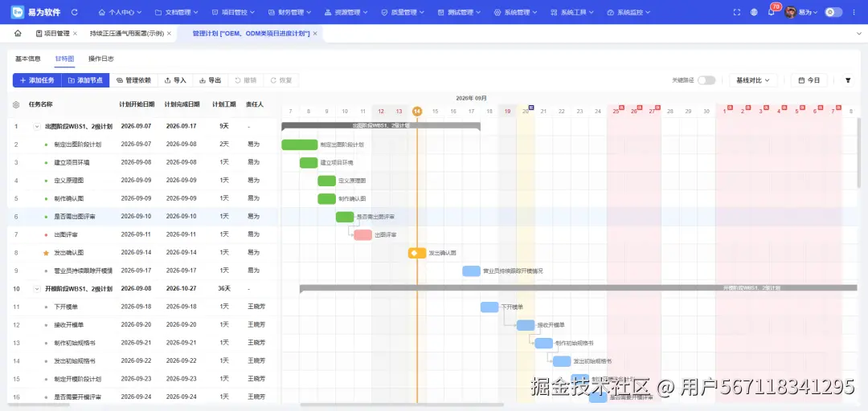868x411 pixels.
Task: Switch to the 操作日志 tab
Action: [100, 59]
